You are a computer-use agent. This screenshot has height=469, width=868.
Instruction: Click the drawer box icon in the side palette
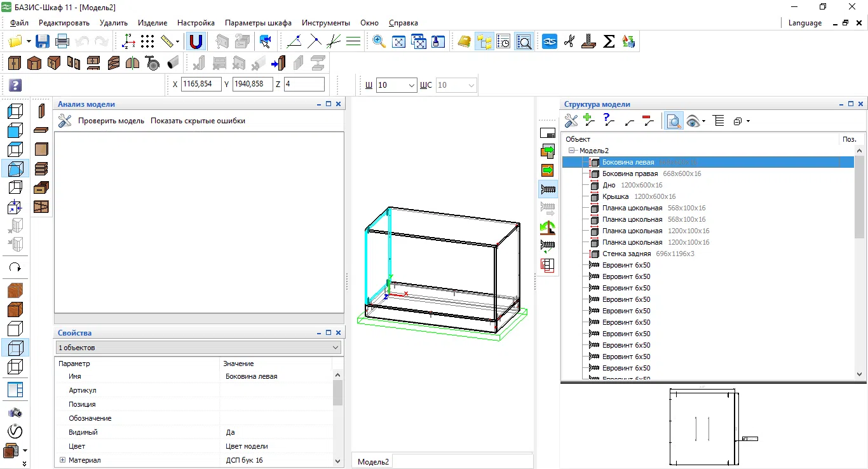coord(41,187)
